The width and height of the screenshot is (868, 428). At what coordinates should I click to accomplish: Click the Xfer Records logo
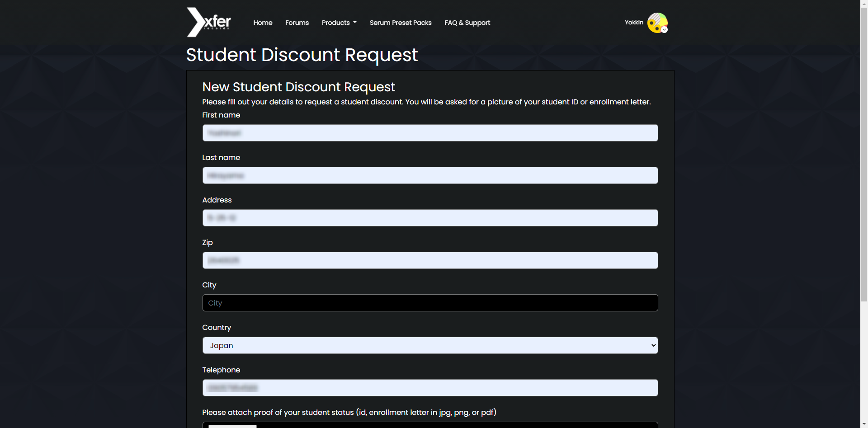tap(209, 22)
